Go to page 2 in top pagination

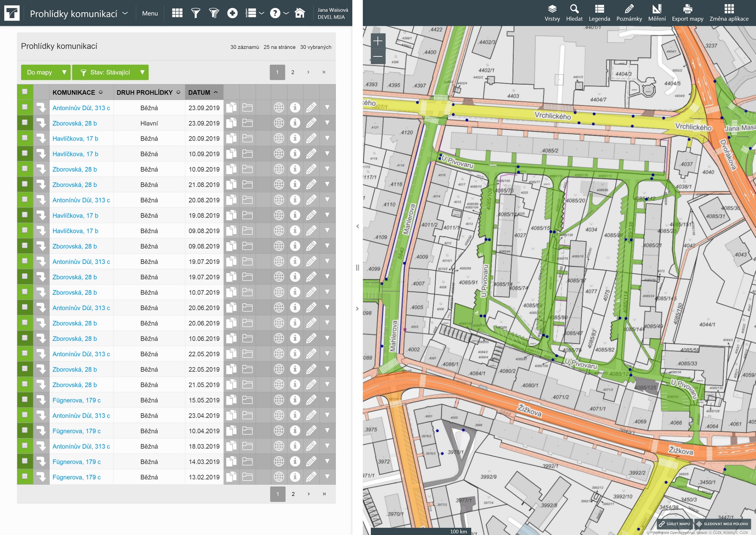pos(293,72)
